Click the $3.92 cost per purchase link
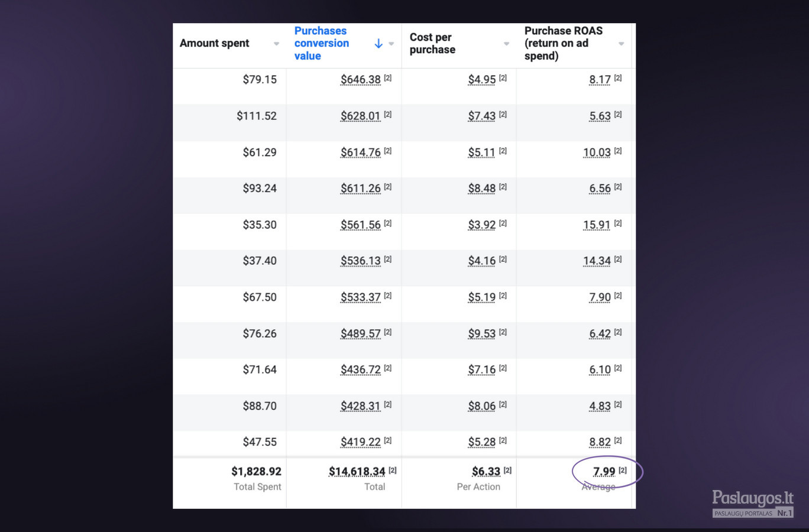Viewport: 809px width, 532px height. [481, 225]
